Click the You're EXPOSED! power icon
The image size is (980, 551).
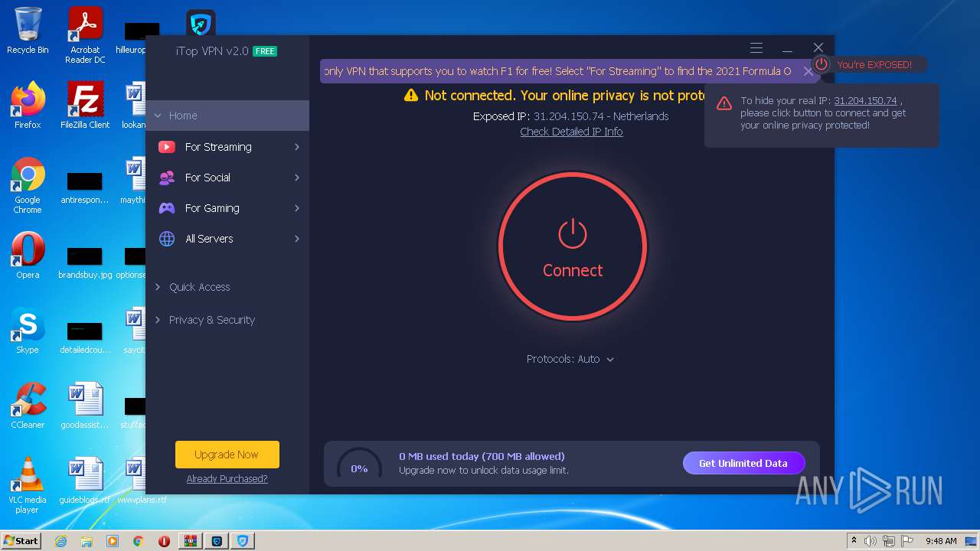pyautogui.click(x=822, y=64)
